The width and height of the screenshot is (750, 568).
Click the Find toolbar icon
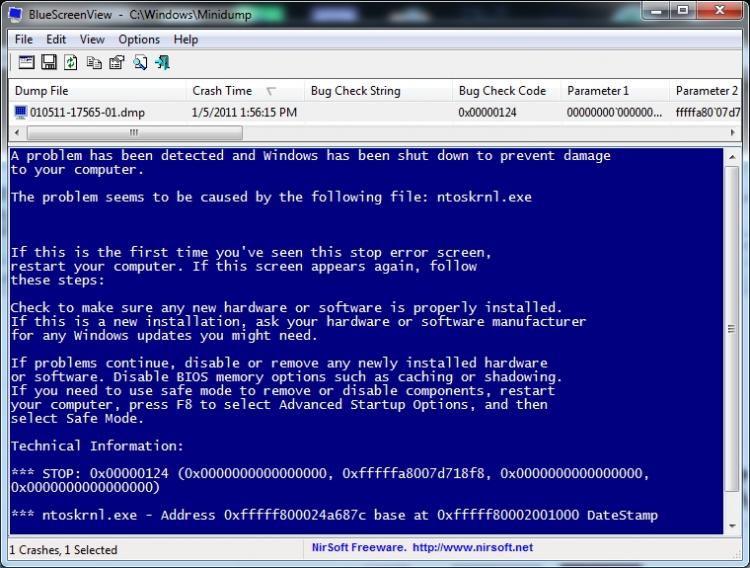coord(140,62)
